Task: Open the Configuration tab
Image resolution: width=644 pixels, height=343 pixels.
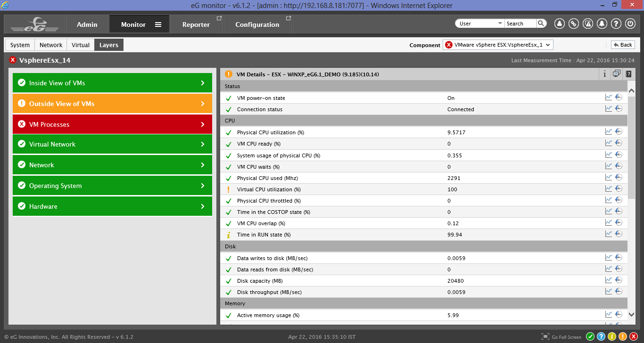Action: coord(257,24)
